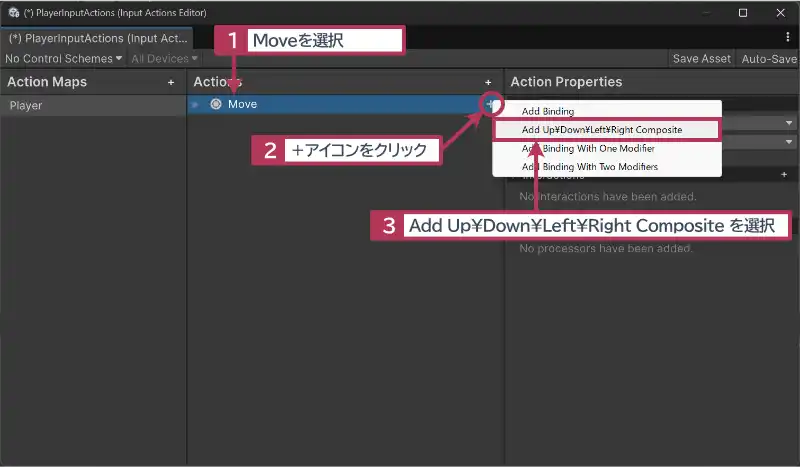Viewport: 800px width, 467px height.
Task: Click the Move action's button-type icon
Action: tap(216, 104)
